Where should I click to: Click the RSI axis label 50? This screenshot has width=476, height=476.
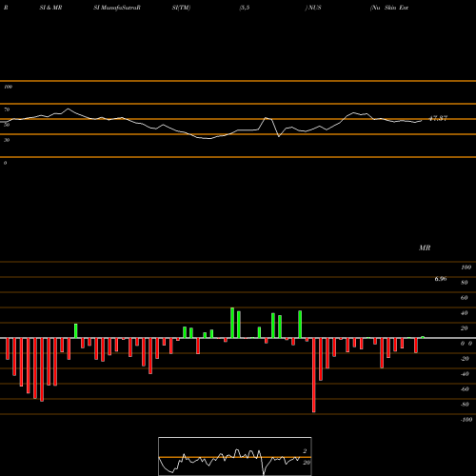(x=7, y=125)
